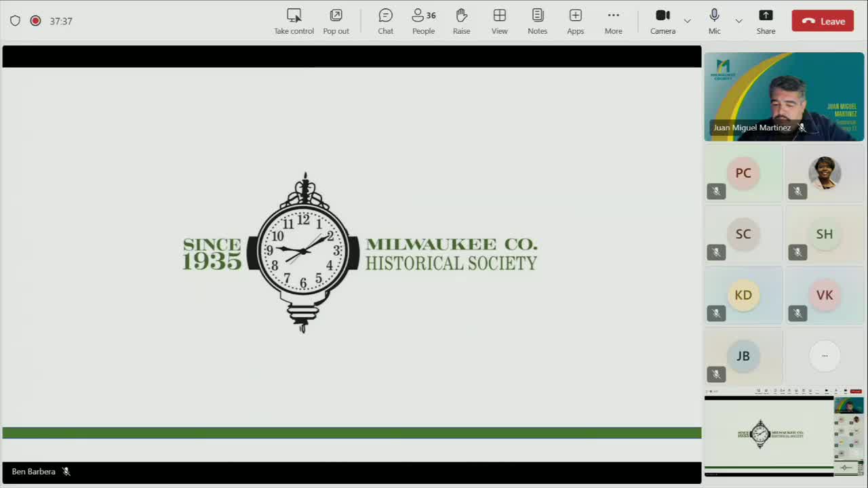Expand the camera options chevron
Viewport: 868px width, 488px height.
688,21
